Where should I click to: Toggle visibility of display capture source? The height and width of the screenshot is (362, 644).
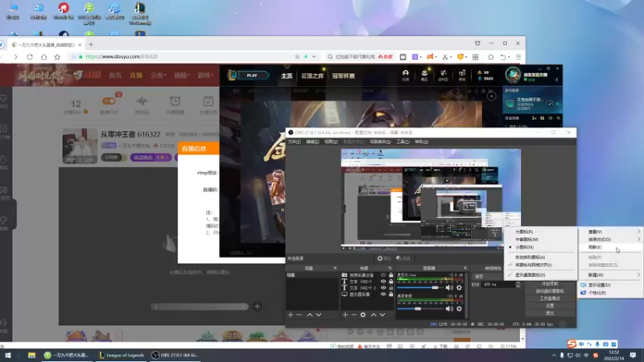click(383, 294)
